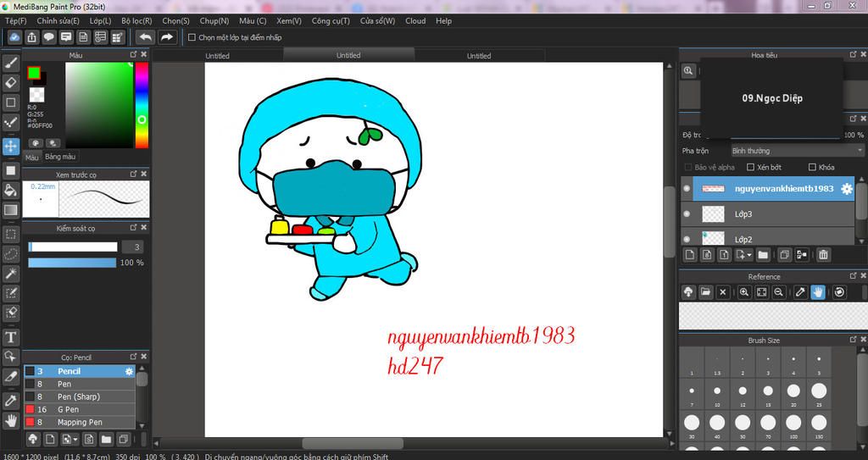Select the Brush tool in left toolbar

click(10, 63)
